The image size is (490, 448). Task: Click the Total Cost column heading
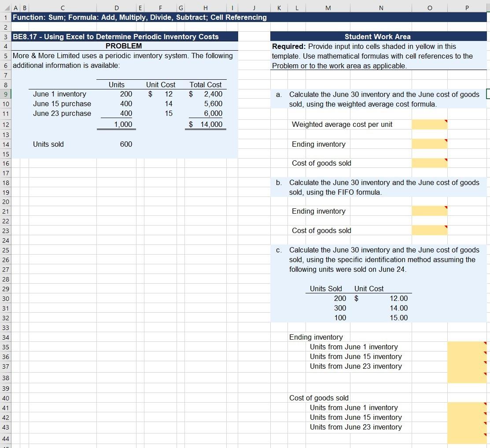click(205, 85)
